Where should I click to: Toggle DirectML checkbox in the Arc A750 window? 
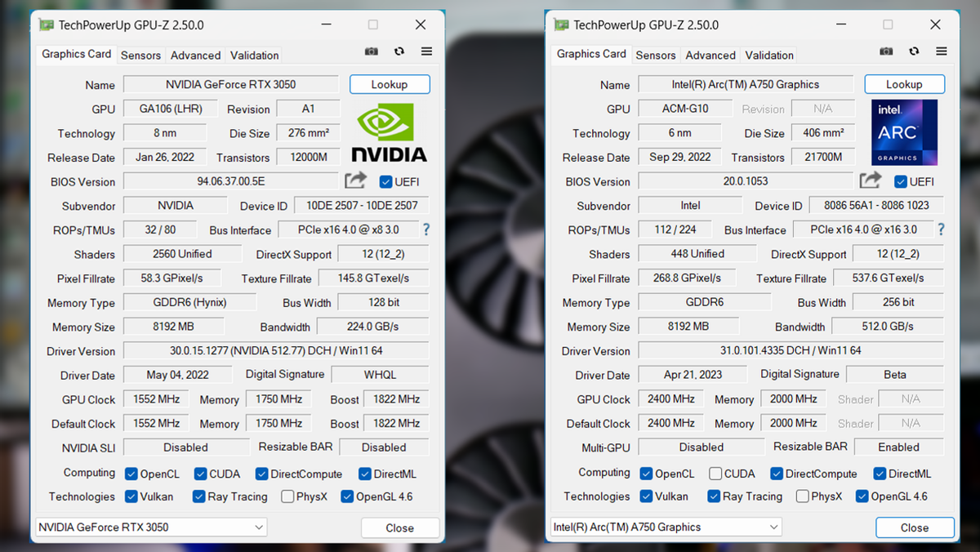[x=880, y=474]
